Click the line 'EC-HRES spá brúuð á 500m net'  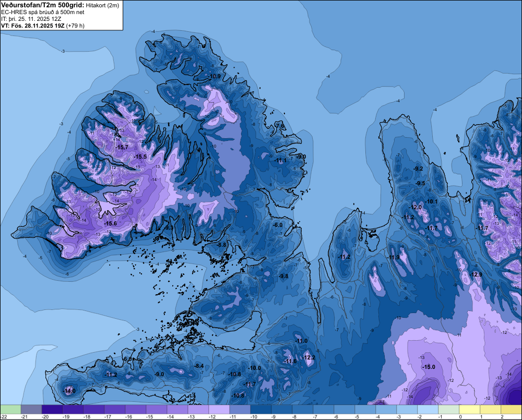(x=43, y=13)
